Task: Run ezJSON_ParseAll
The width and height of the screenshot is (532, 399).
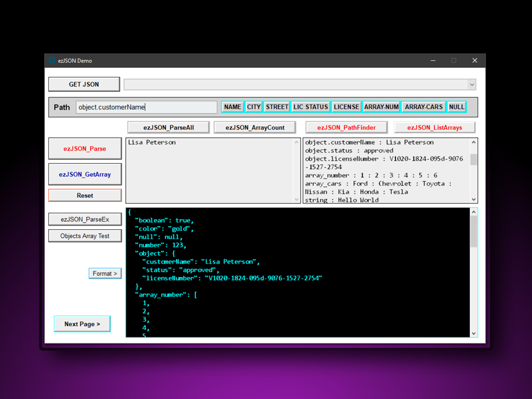Action: 169,128
